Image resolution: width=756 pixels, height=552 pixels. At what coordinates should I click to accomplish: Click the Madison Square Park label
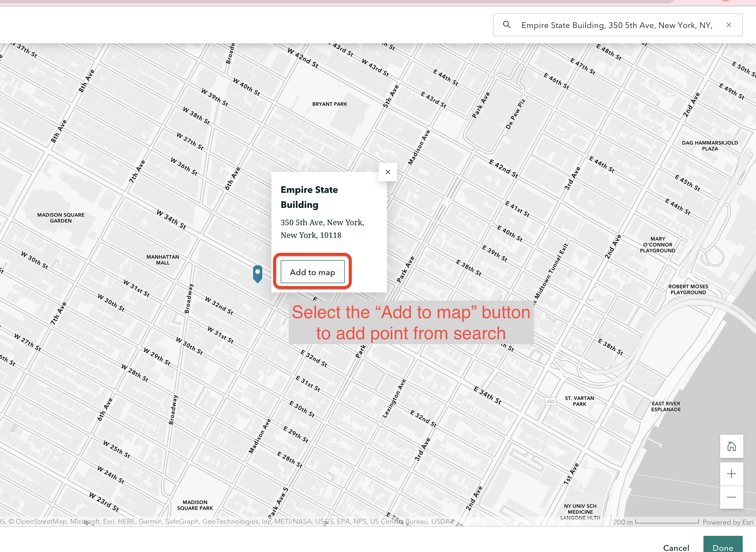click(195, 505)
